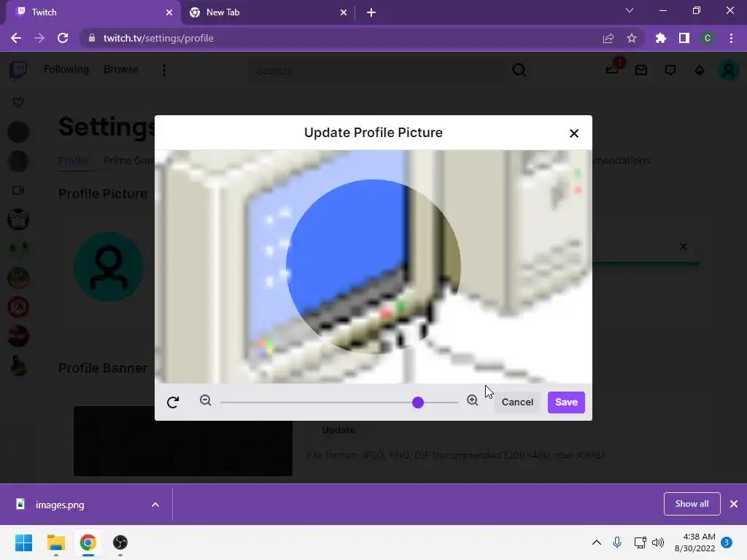This screenshot has width=747, height=560.
Task: Toggle the Chrome side panel
Action: 684,38
